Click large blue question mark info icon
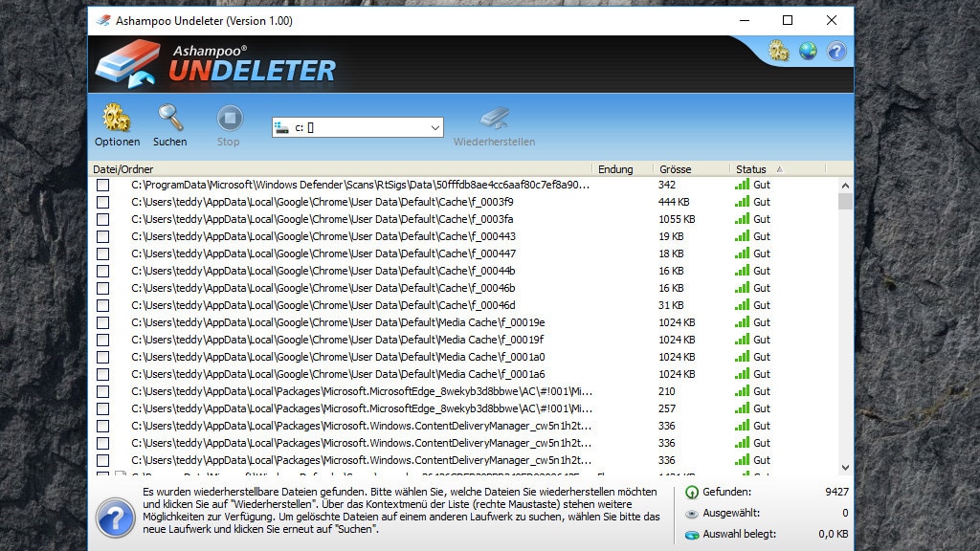 pyautogui.click(x=116, y=518)
